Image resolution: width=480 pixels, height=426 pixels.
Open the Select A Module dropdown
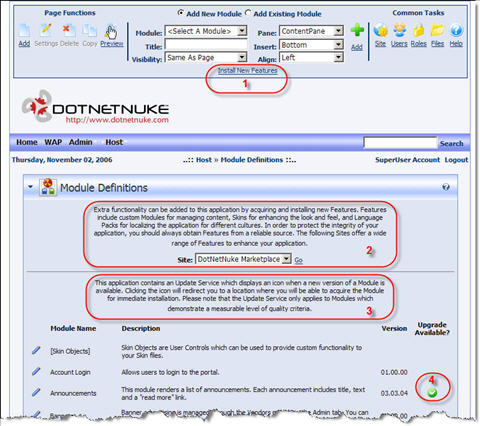[206, 31]
